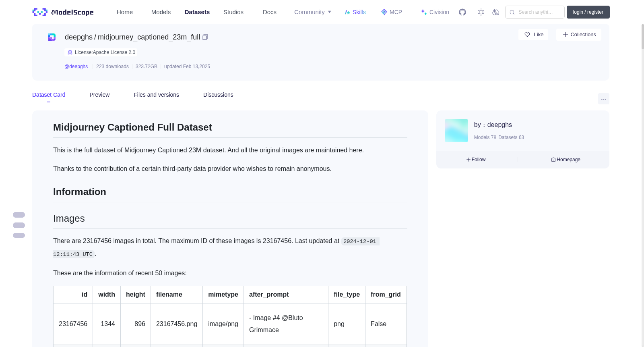Image resolution: width=644 pixels, height=347 pixels.
Task: Click the Information heading
Action: (80, 192)
